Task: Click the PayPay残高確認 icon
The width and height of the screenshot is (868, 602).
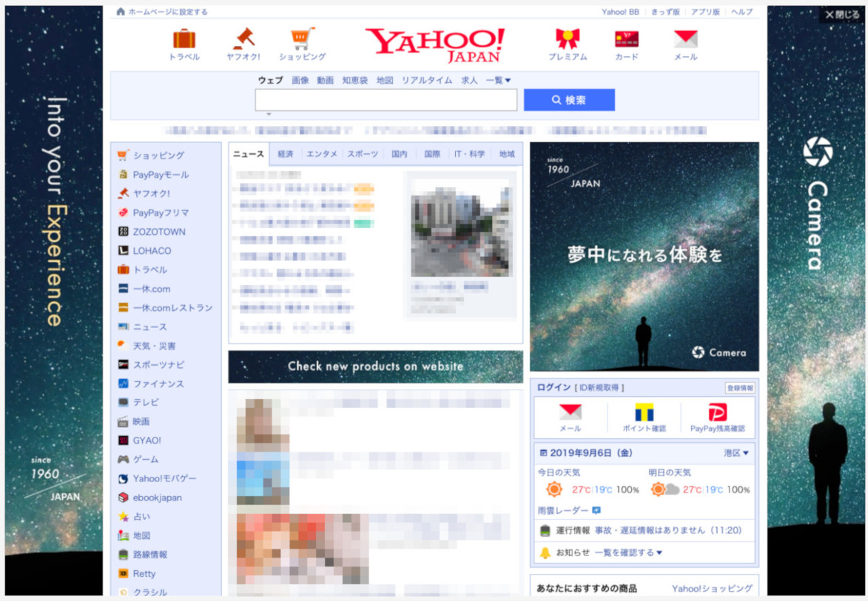Action: (718, 412)
